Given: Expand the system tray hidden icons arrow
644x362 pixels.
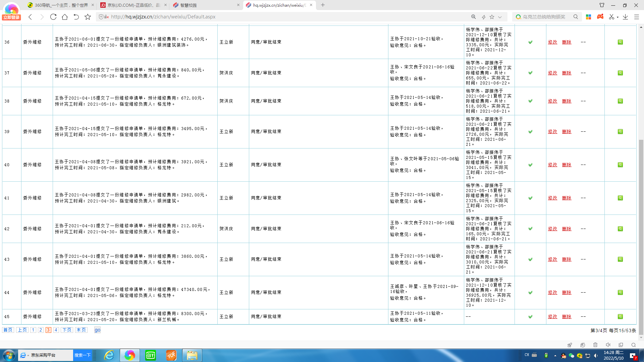Looking at the screenshot, I should pyautogui.click(x=555, y=356).
